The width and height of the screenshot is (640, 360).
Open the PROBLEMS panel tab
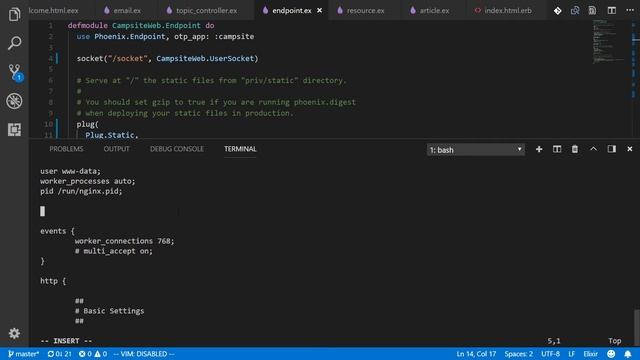pos(66,149)
